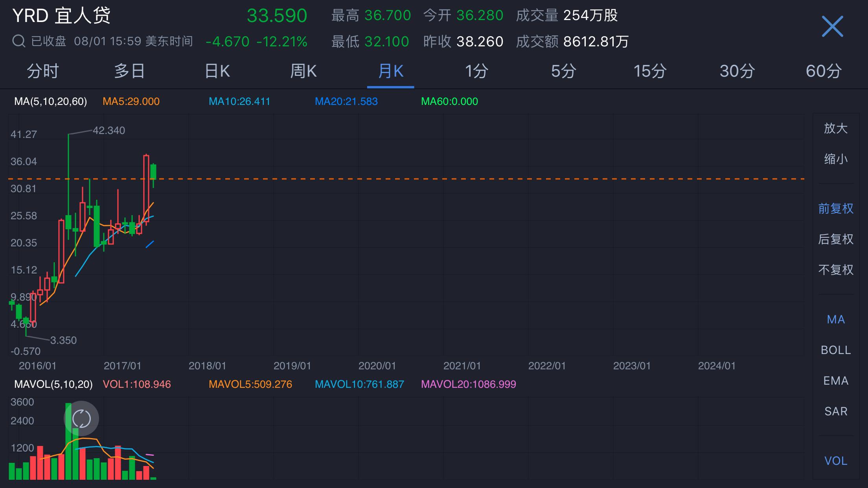Image resolution: width=868 pixels, height=488 pixels.
Task: Enable the SAR indicator overlay
Action: coord(836,411)
